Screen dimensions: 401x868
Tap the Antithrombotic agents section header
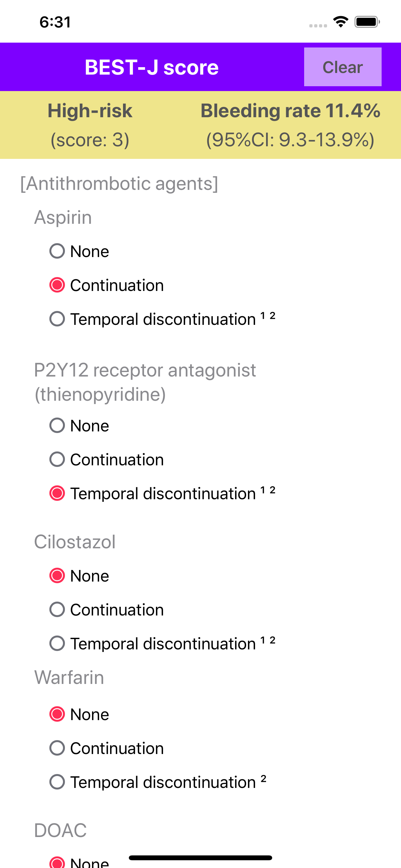click(119, 184)
